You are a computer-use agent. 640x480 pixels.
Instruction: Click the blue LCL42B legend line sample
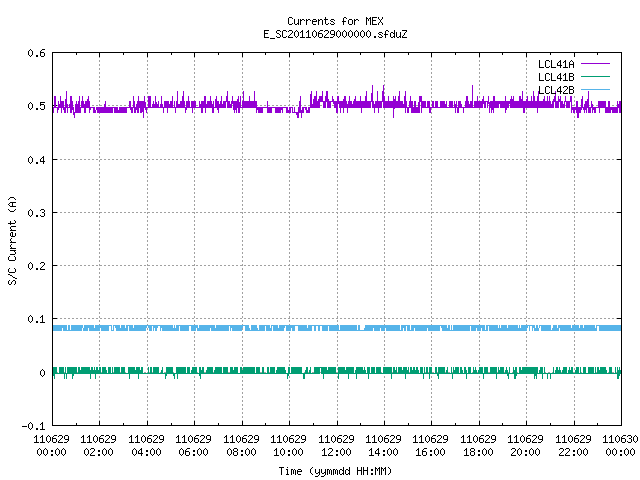(596, 89)
